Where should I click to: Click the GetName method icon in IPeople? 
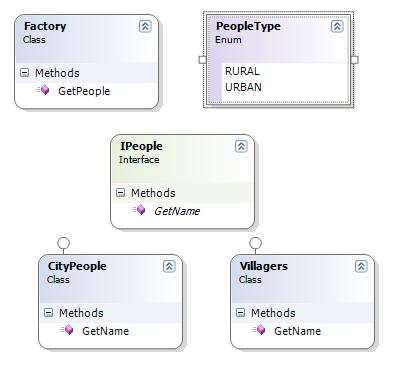[x=139, y=210]
